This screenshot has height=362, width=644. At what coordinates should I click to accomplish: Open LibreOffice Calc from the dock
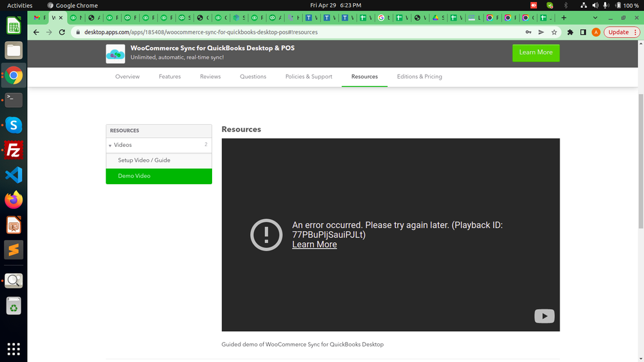point(14,26)
